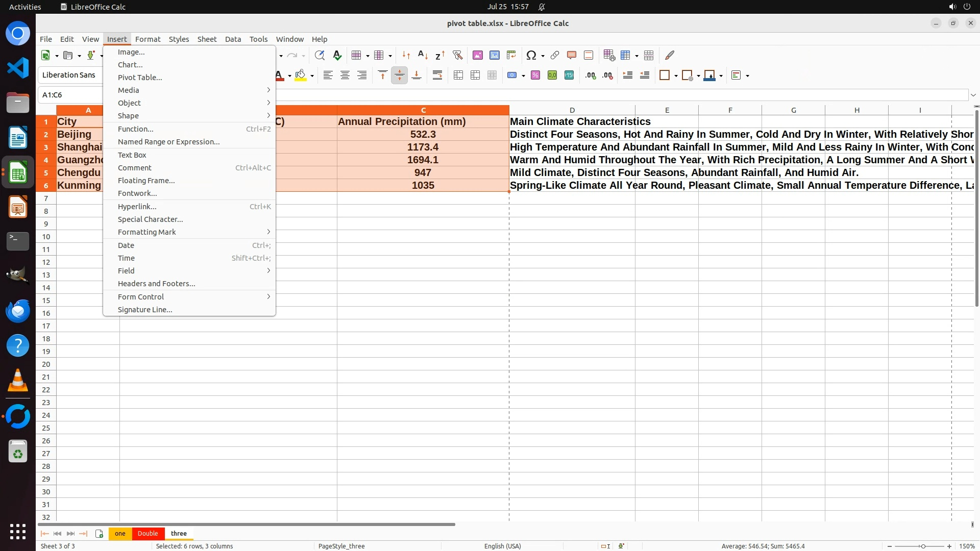Click Format as Percent icon

tap(535, 76)
